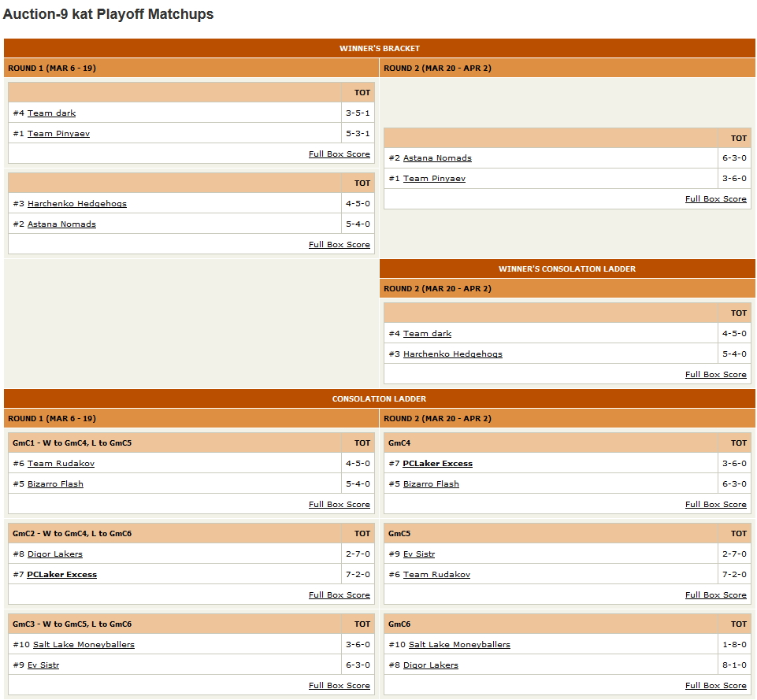This screenshot has width=757, height=700.
Task: Select the 1-8-0 score for Salt Lake Moneyballers
Action: [x=734, y=645]
